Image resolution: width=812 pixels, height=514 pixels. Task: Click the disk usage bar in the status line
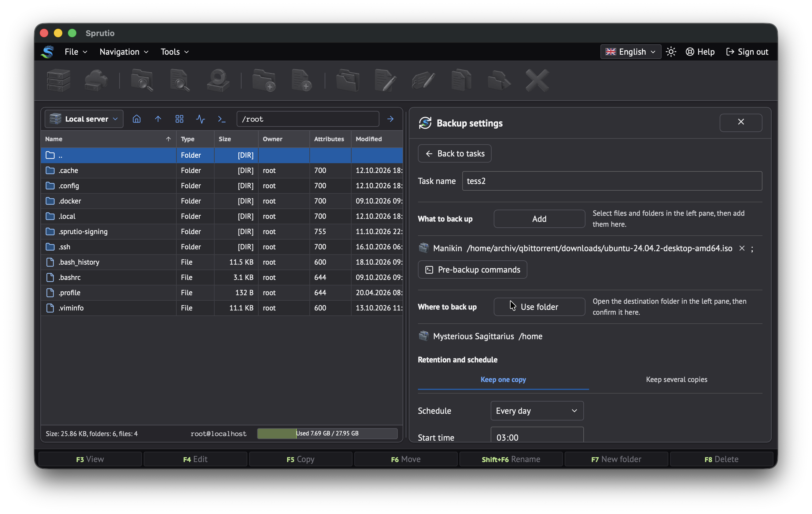pos(327,433)
